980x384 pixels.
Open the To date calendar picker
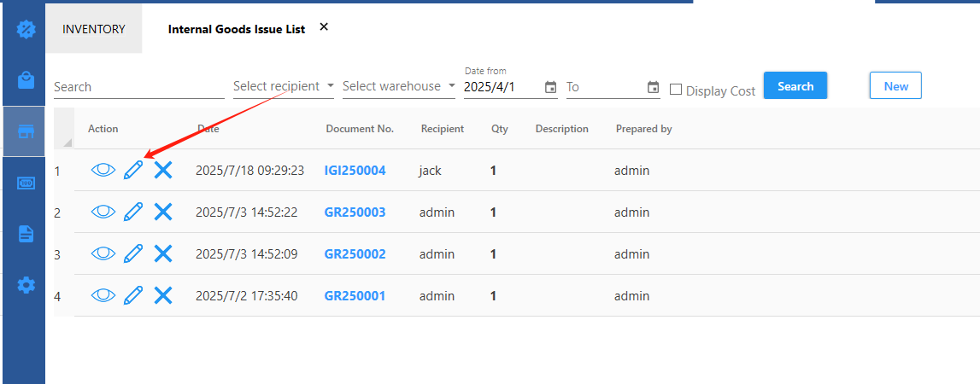tap(654, 87)
